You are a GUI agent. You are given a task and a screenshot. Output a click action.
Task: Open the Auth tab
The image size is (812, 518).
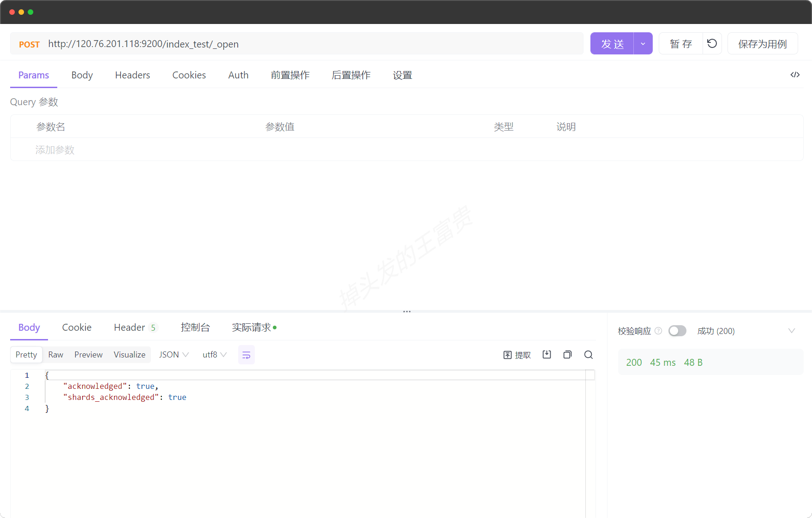tap(238, 75)
